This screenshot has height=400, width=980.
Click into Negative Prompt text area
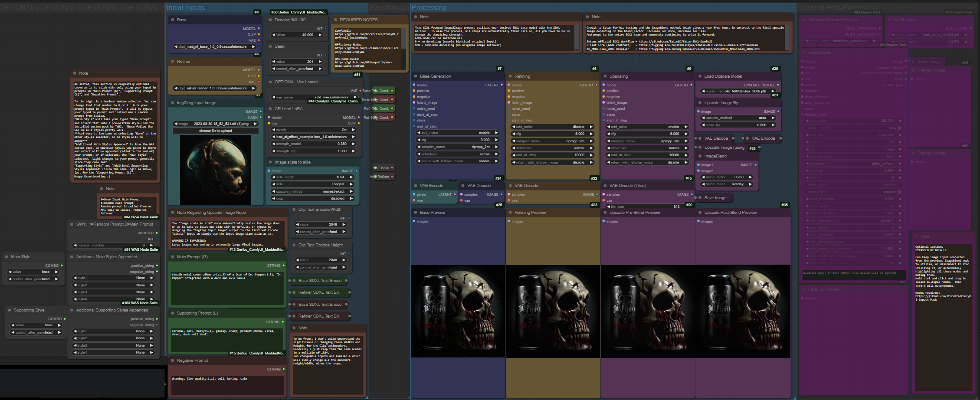click(227, 385)
